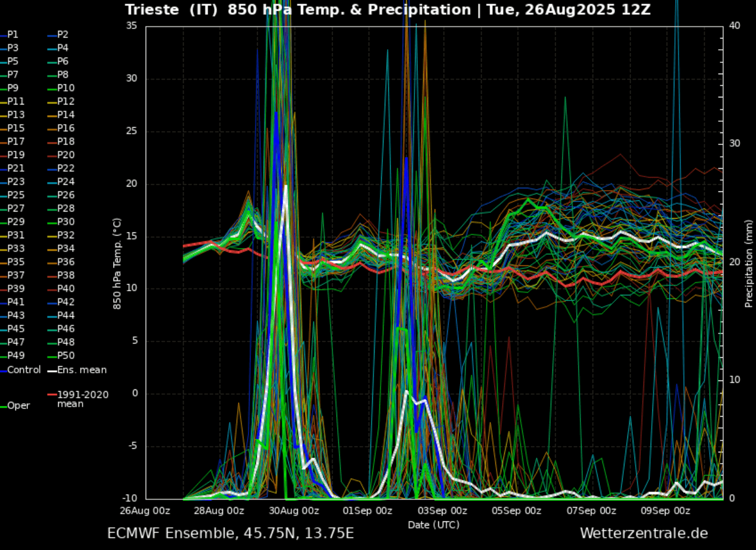756x550 pixels.
Task: Click the 28Aug 00z axis label
Action: 219,511
